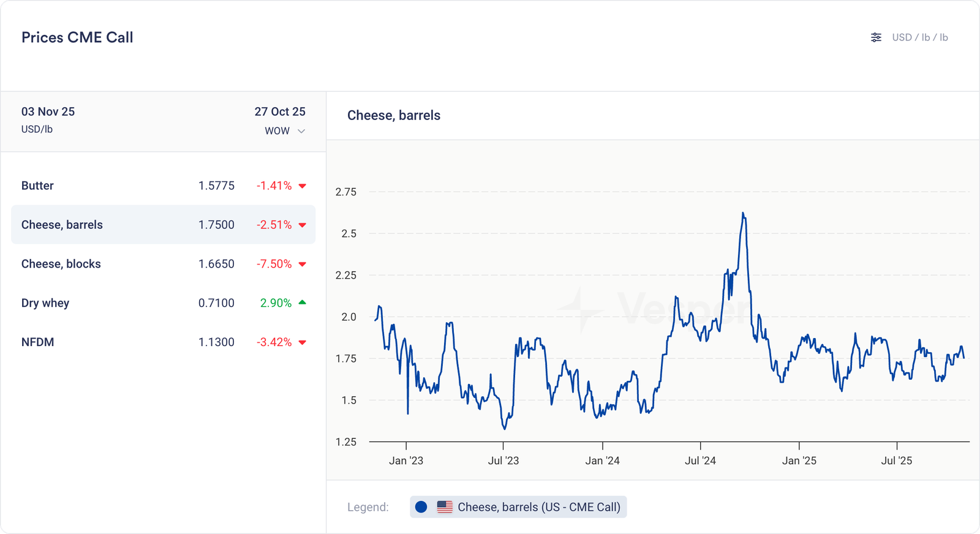Click the red down arrow beside NFDM
Viewport: 980px width, 534px height.
(x=302, y=342)
